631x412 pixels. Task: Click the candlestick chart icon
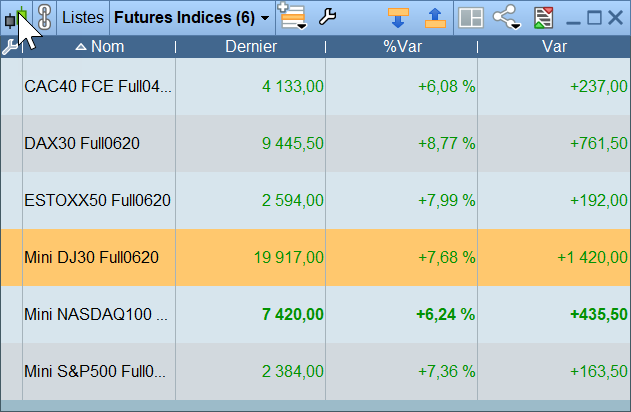click(x=16, y=18)
